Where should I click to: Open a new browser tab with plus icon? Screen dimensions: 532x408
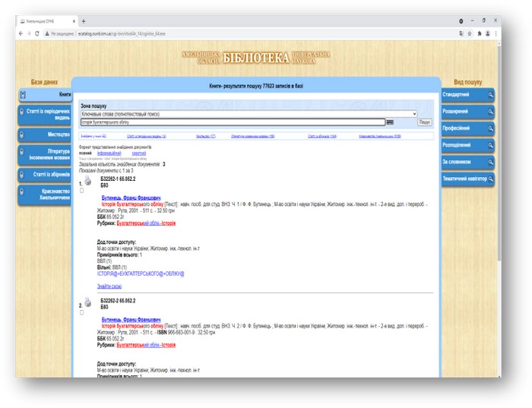click(x=83, y=21)
